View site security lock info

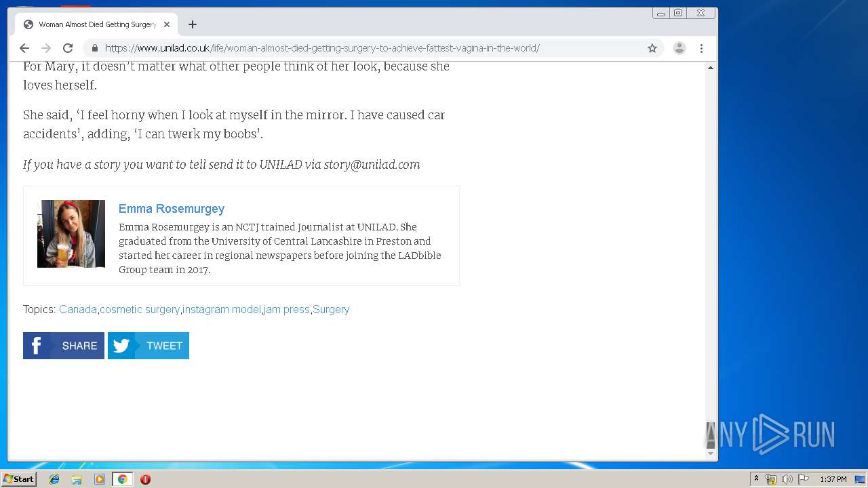[x=94, y=48]
